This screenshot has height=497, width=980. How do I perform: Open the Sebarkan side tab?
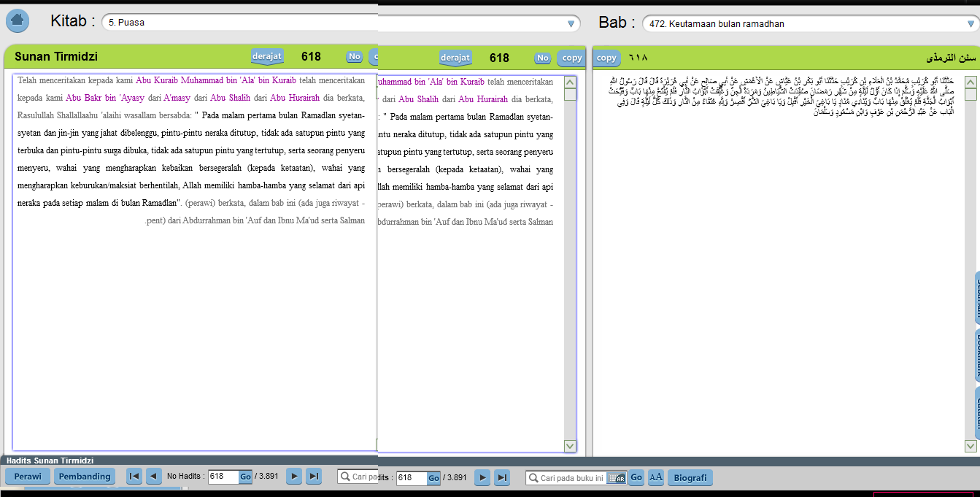pyautogui.click(x=976, y=297)
